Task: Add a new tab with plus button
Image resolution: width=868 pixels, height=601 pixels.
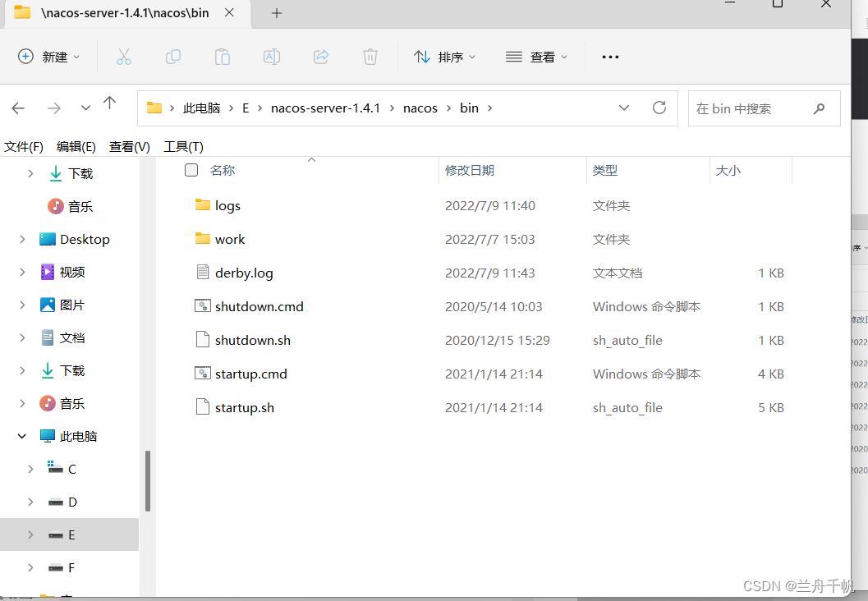Action: (277, 13)
